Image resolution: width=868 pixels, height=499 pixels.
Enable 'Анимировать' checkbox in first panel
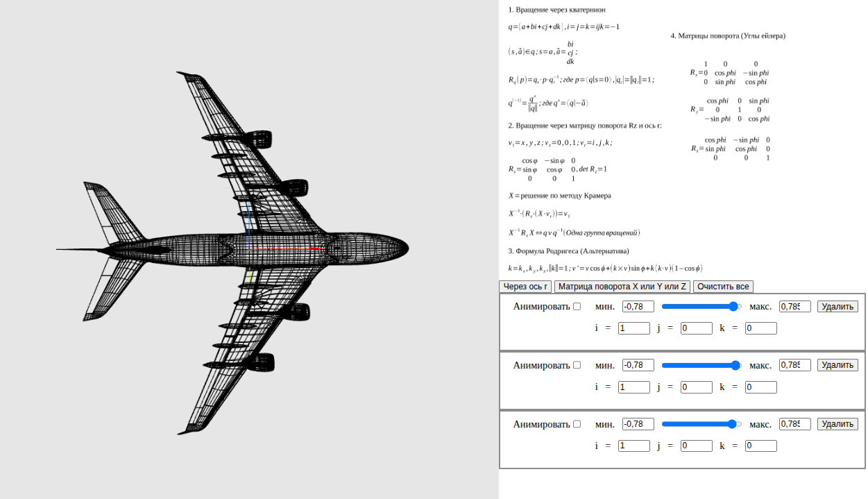coord(577,306)
